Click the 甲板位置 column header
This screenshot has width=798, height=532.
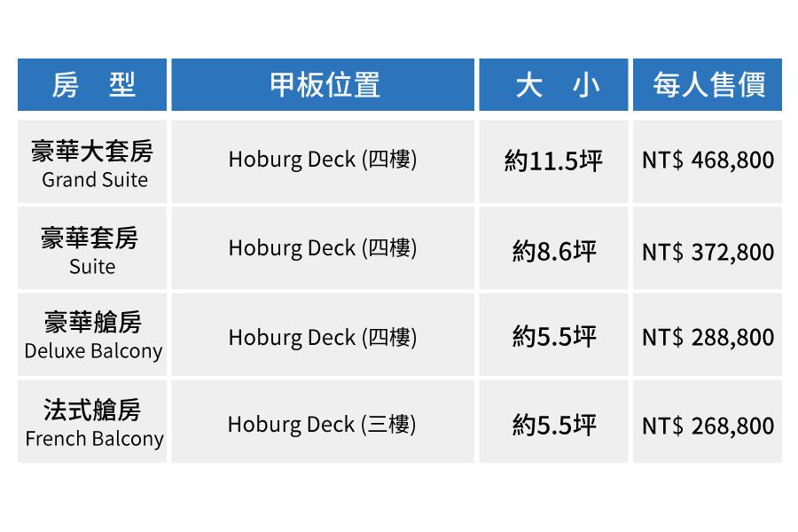click(325, 85)
